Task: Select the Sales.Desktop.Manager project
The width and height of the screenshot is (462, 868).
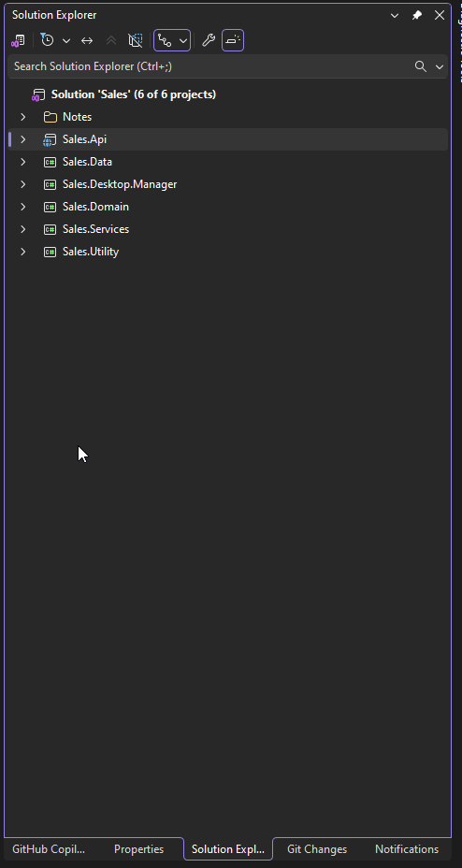Action: [x=120, y=184]
